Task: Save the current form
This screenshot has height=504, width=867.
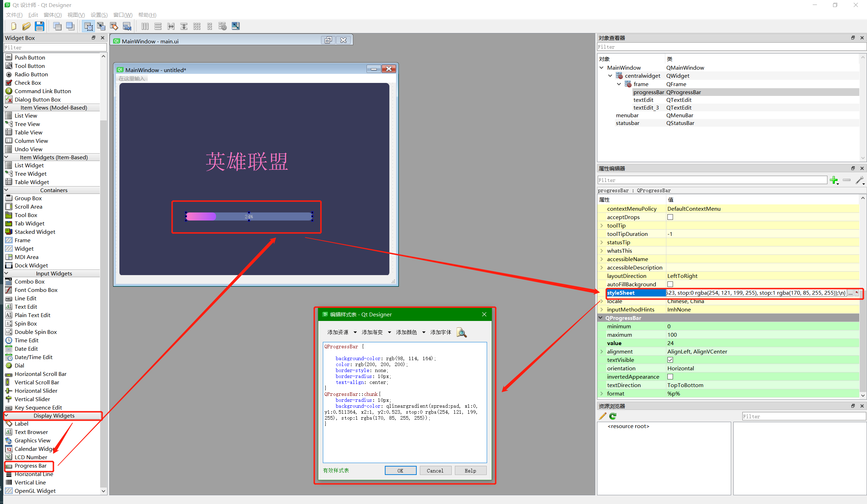Action: (40, 26)
